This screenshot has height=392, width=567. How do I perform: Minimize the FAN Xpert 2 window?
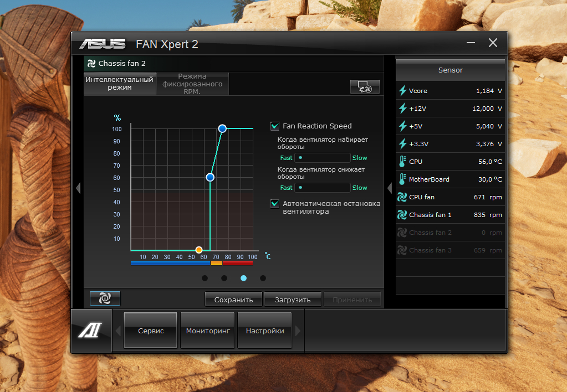coord(471,43)
